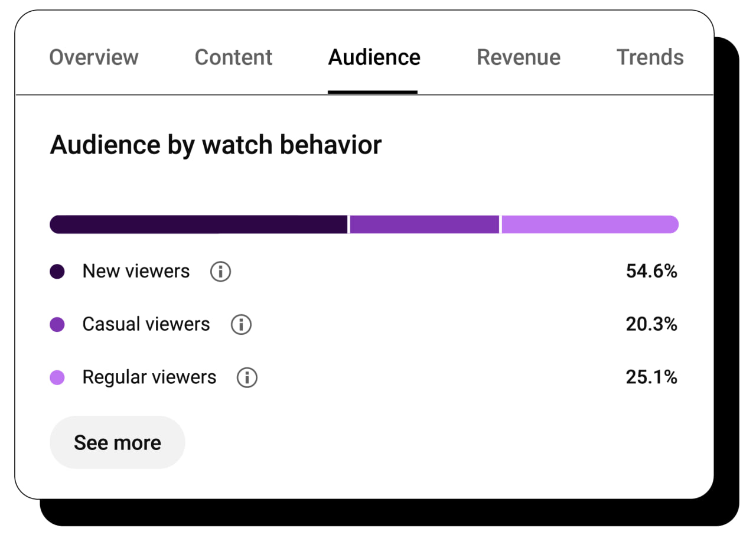Open info icon beside Casual viewers
Image resolution: width=756 pixels, height=538 pixels.
pyautogui.click(x=241, y=325)
